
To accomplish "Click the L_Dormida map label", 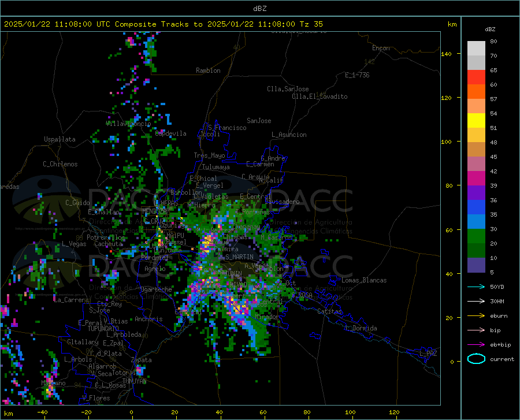I will click(361, 328).
